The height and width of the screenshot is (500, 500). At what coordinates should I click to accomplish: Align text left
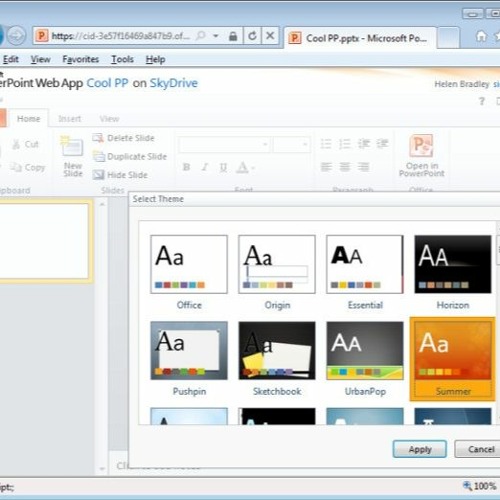tap(326, 166)
